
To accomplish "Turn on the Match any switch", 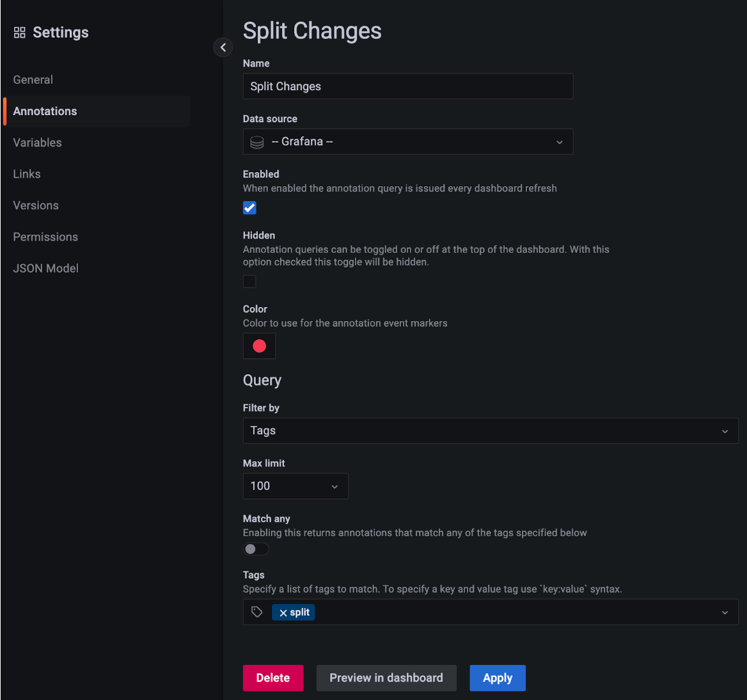I will point(256,549).
